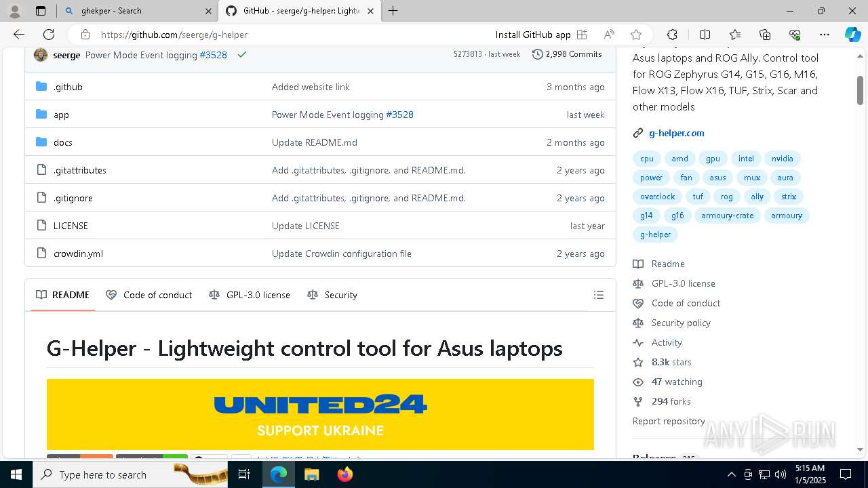Open Activity sidebar link
The image size is (868, 488).
click(667, 342)
